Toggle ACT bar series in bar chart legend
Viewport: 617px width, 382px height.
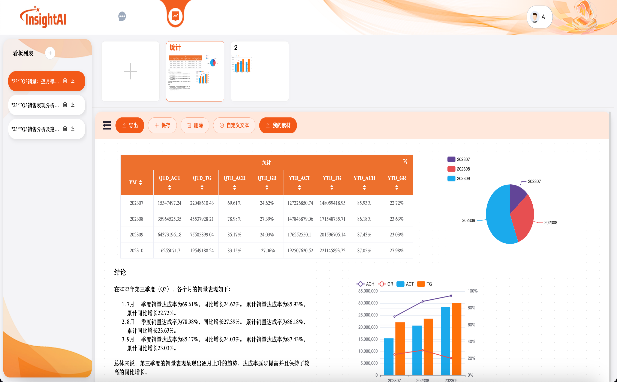point(405,284)
